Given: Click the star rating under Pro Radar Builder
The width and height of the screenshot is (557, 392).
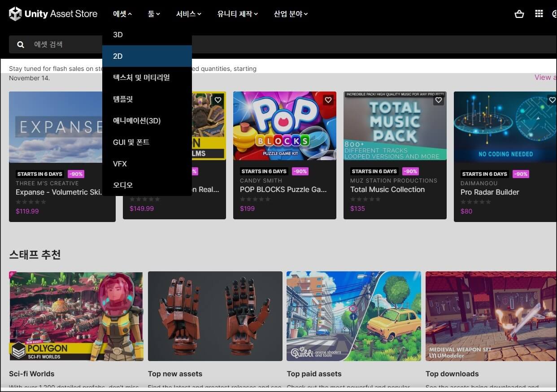Looking at the screenshot, I should 476,202.
